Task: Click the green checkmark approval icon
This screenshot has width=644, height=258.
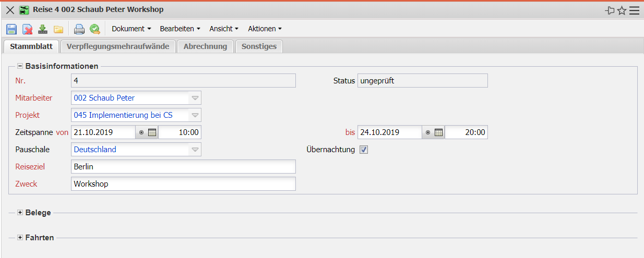Action: pos(94,29)
